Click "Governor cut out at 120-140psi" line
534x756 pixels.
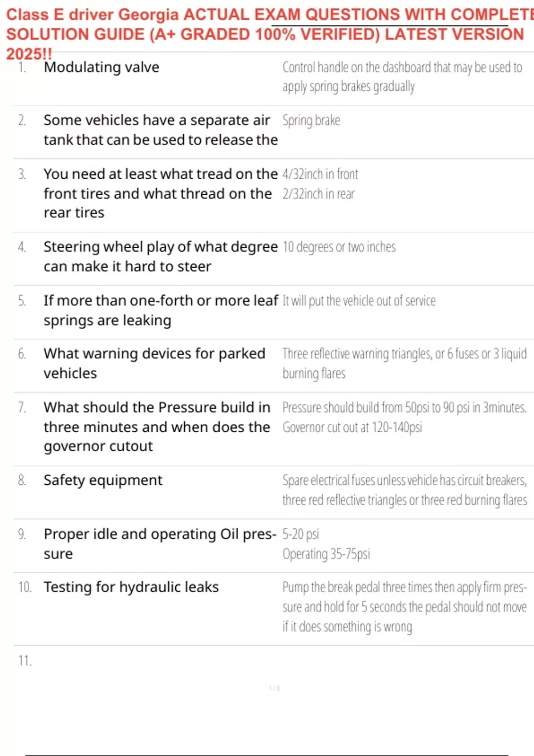coord(352,427)
